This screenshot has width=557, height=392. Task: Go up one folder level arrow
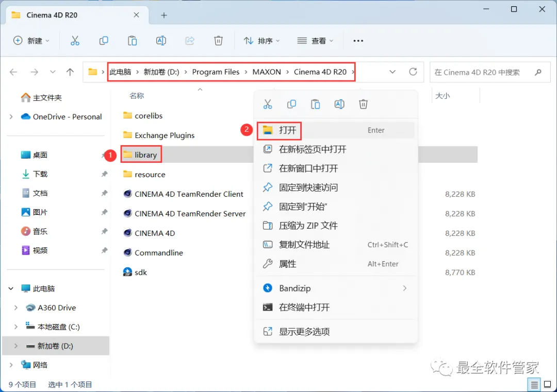(x=70, y=72)
